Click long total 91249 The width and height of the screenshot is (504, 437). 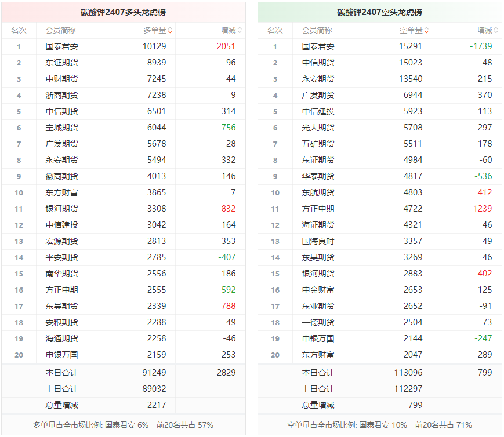pyautogui.click(x=154, y=373)
